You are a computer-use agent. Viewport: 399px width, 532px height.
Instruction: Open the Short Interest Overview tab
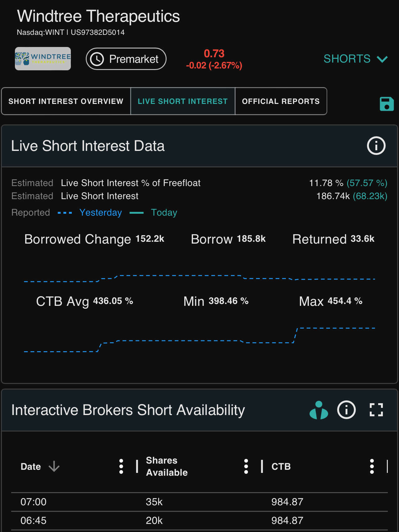[x=66, y=101]
